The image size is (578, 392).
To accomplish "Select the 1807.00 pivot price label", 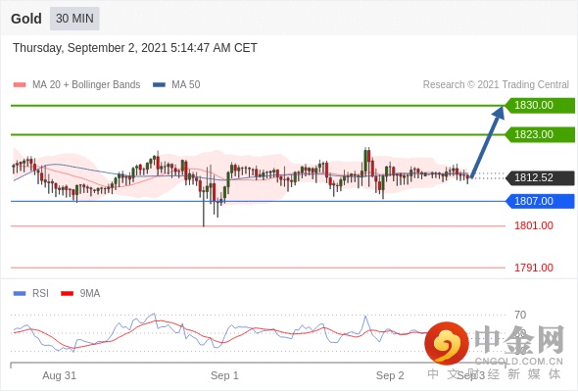I will pyautogui.click(x=540, y=201).
